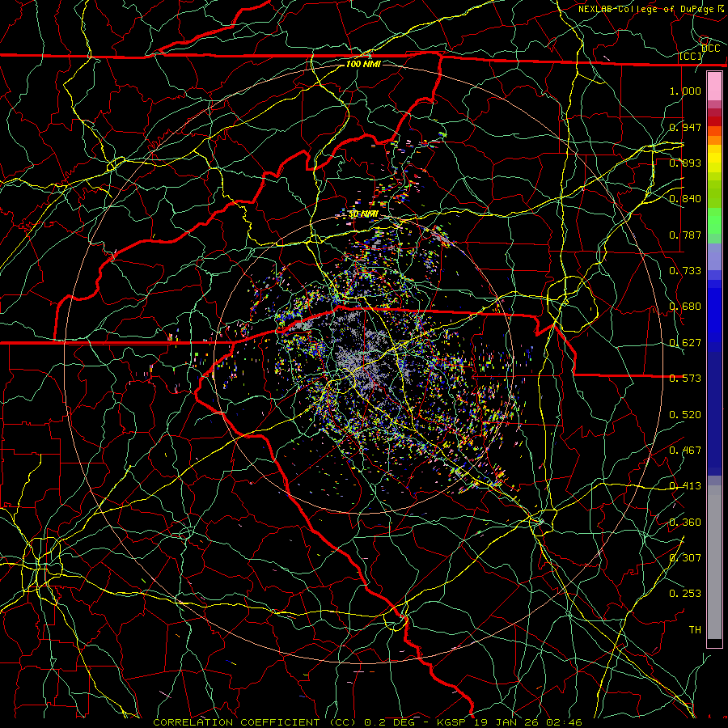The height and width of the screenshot is (728, 728).
Task: Click the 0.467 scale value
Action: (685, 450)
